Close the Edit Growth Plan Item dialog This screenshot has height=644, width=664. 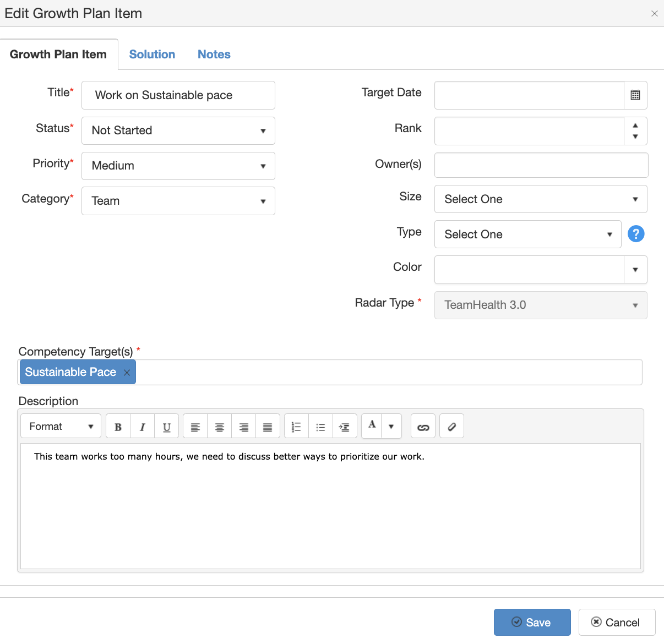coord(655,14)
